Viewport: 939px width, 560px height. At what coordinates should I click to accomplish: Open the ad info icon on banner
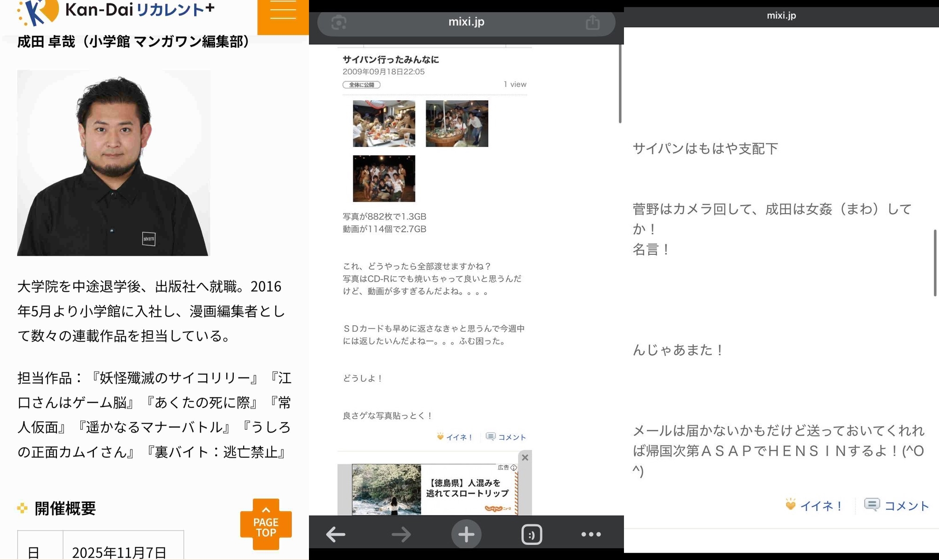tap(514, 467)
